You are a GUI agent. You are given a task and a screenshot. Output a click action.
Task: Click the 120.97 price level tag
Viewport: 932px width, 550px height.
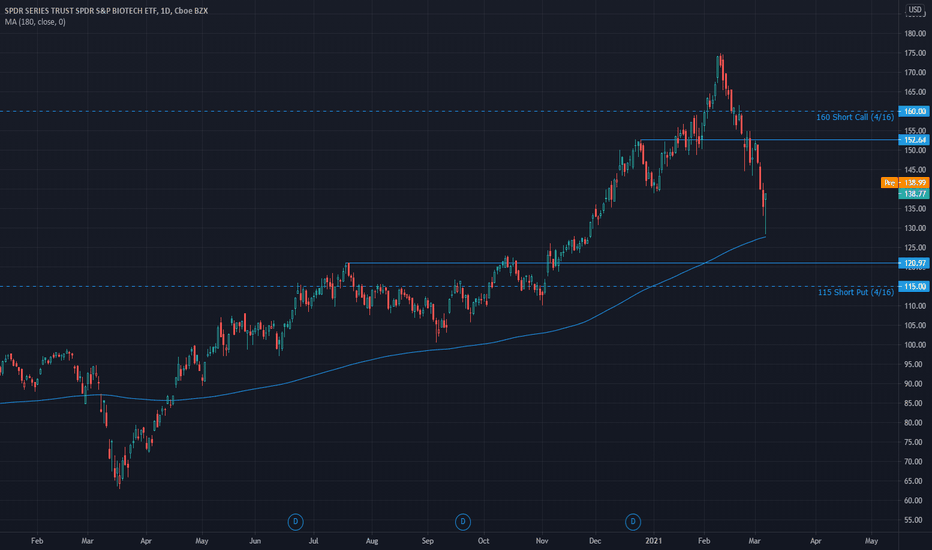pyautogui.click(x=914, y=263)
